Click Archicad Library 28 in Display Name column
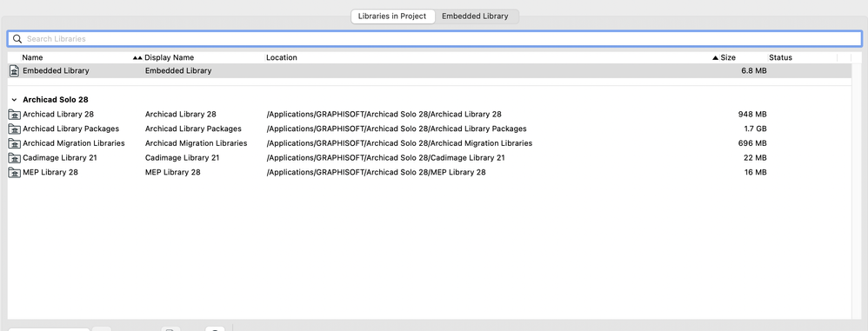 pyautogui.click(x=180, y=115)
